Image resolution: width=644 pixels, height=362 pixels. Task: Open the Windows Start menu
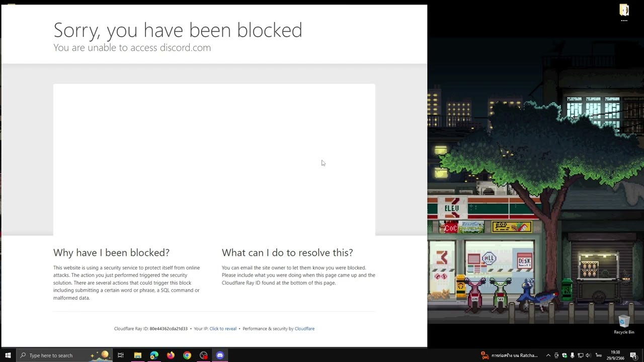pos(8,355)
